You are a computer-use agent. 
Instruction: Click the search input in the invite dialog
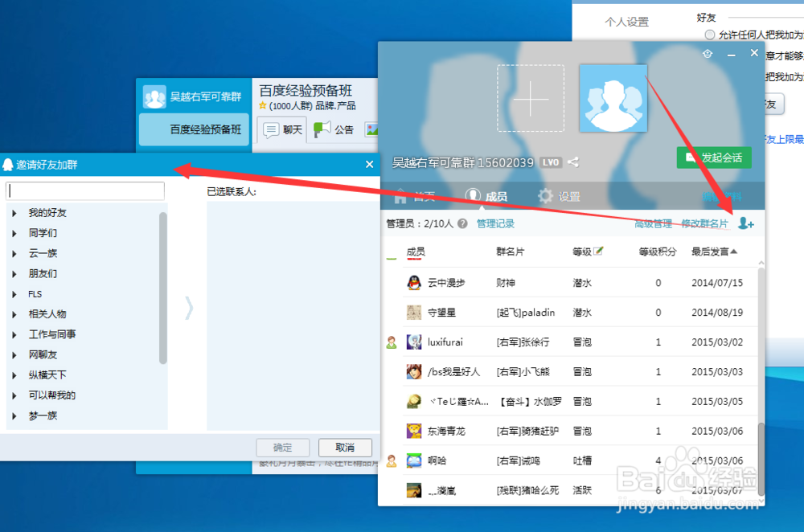pyautogui.click(x=84, y=191)
